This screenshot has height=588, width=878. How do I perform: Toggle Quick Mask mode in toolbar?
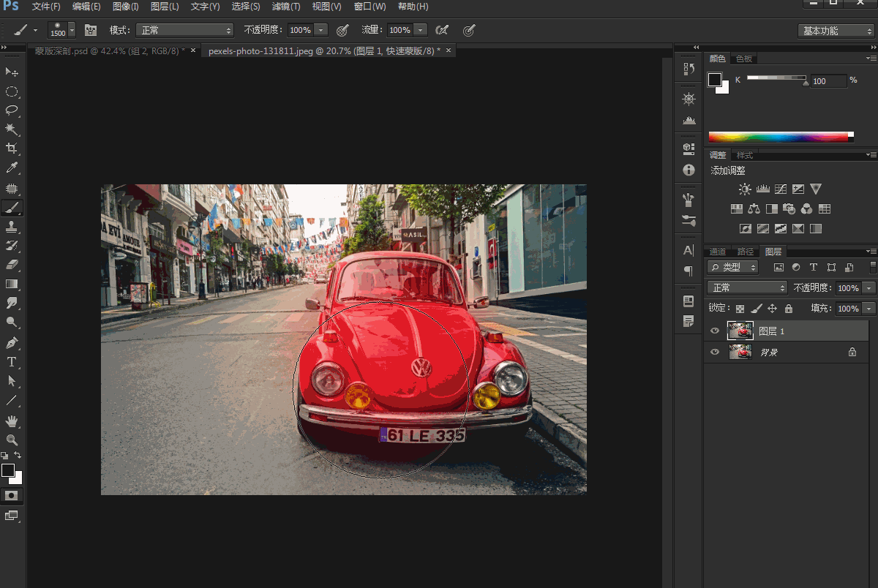[x=12, y=495]
